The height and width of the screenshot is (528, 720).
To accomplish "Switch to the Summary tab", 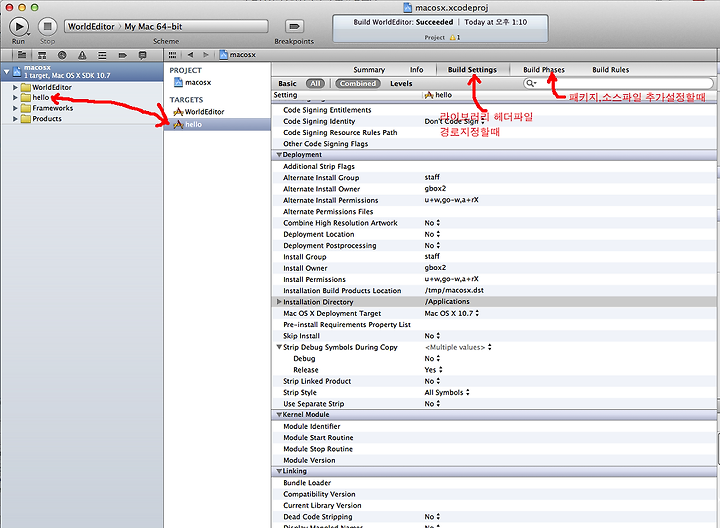I will [x=369, y=70].
